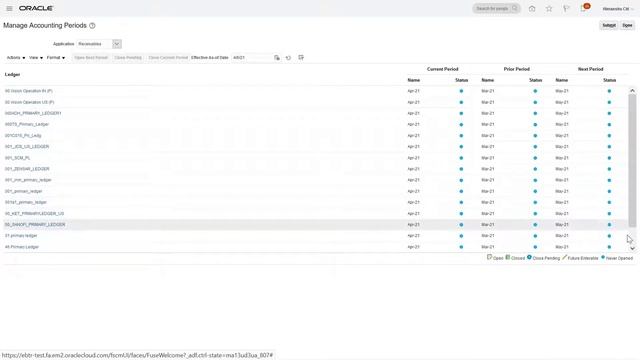Click the Done button
Image resolution: width=640 pixels, height=360 pixels.
(x=627, y=25)
